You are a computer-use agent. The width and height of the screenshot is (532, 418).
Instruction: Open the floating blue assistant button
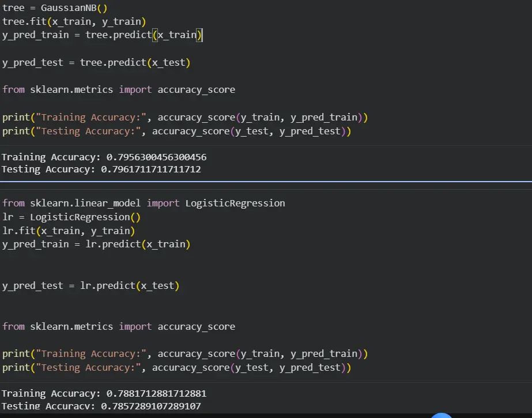pos(442,414)
